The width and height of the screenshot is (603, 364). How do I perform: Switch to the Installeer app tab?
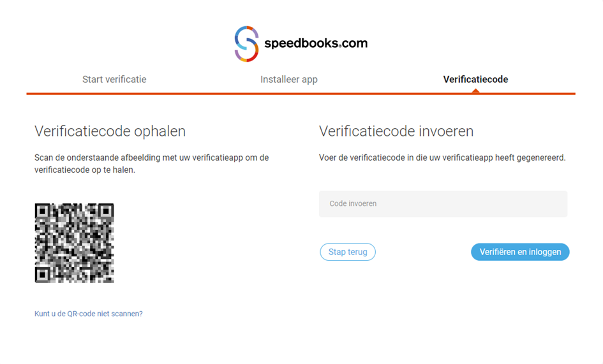(288, 80)
